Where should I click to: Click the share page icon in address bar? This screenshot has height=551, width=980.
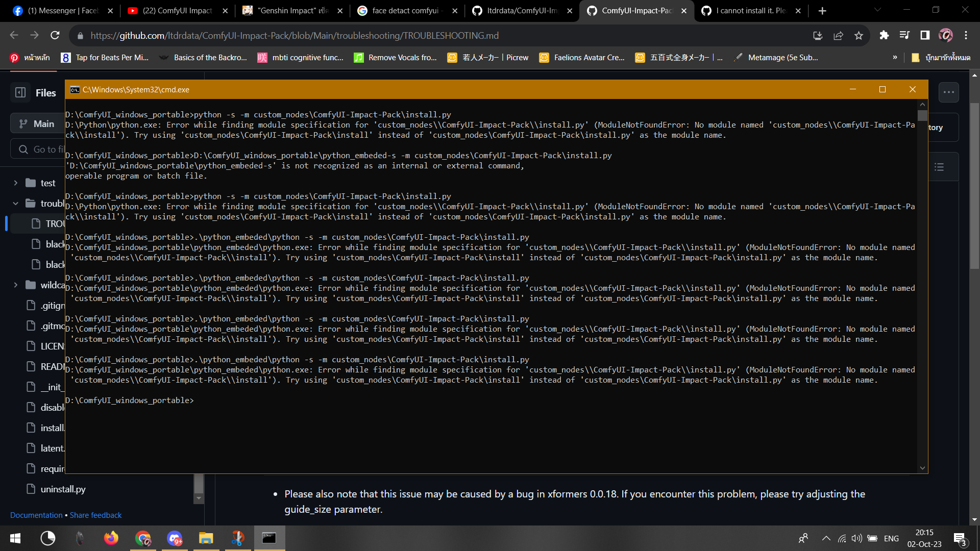pos(838,35)
